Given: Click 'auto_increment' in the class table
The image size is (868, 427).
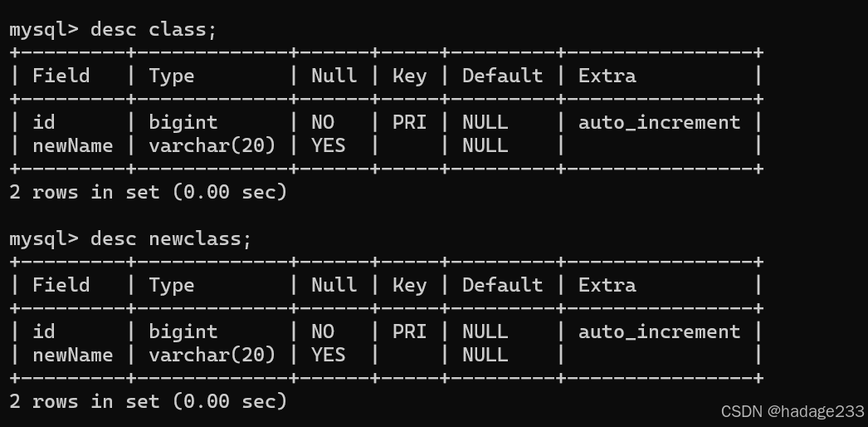Looking at the screenshot, I should 660,122.
